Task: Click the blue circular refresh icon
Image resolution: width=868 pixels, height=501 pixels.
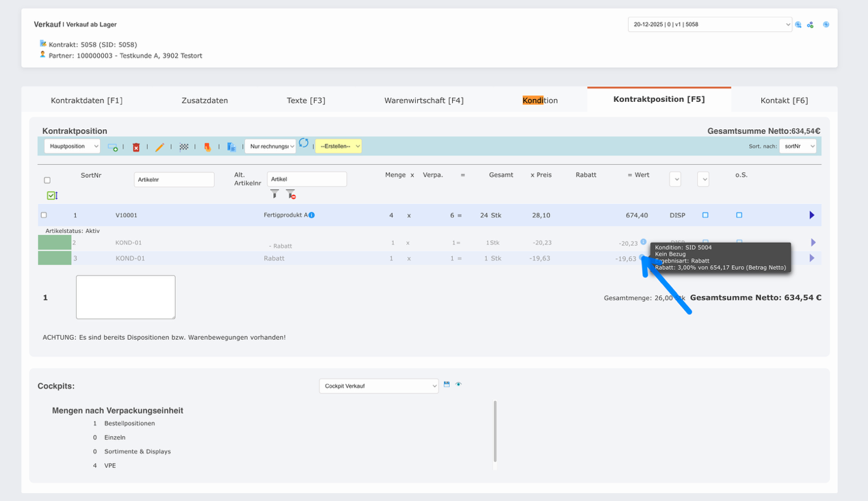Action: click(x=304, y=143)
